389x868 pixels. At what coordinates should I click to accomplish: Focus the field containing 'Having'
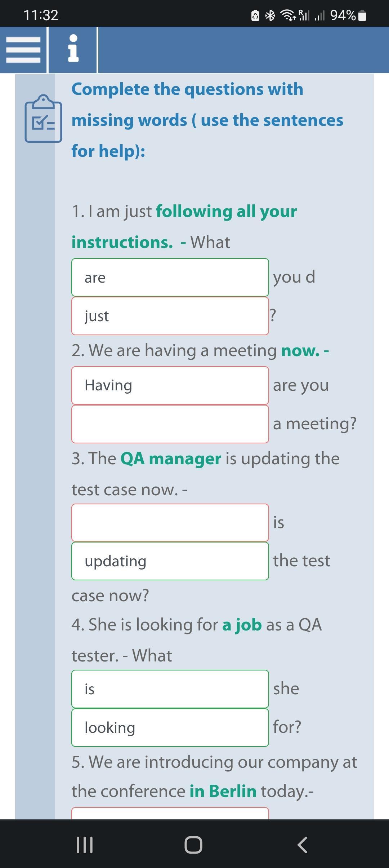point(170,386)
